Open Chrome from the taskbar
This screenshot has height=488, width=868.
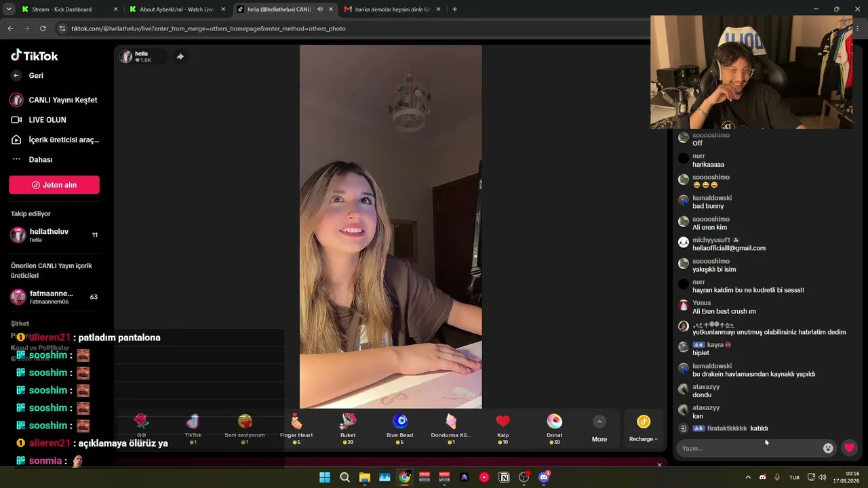404,477
